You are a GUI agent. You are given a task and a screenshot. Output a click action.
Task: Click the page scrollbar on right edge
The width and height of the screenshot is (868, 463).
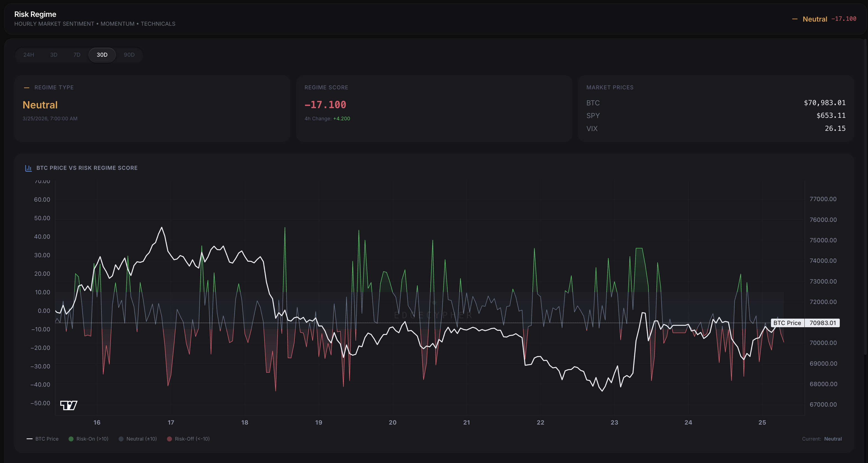[x=865, y=196]
